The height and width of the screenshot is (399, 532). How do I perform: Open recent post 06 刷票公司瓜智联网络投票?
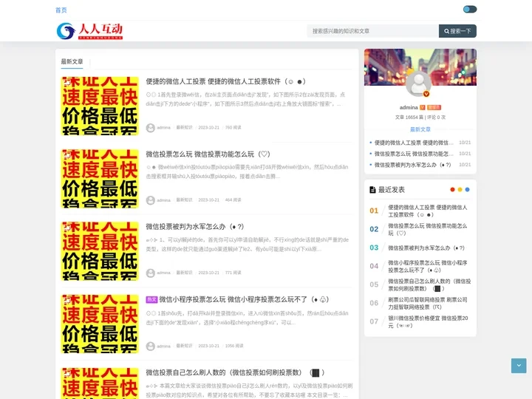pyautogui.click(x=428, y=304)
